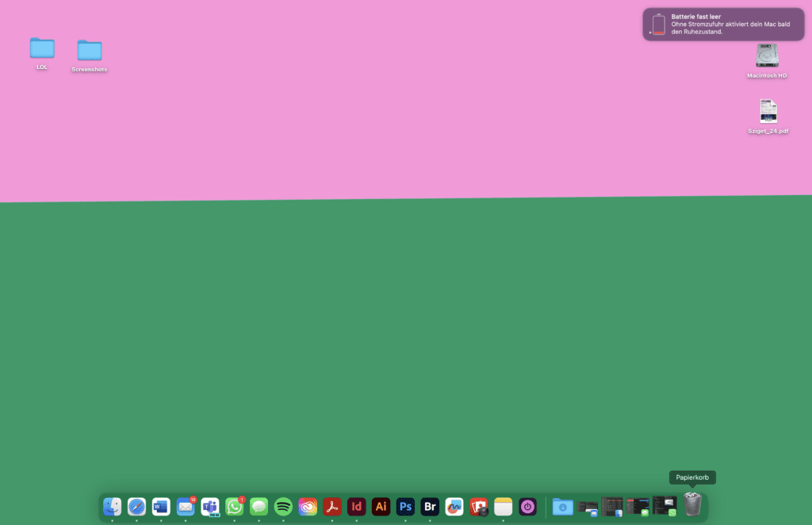Click the Papierkorb trash icon

pyautogui.click(x=692, y=505)
